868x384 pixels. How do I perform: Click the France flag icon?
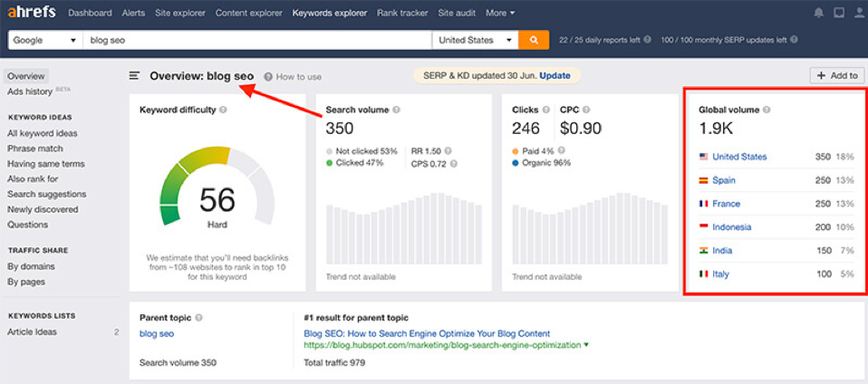pyautogui.click(x=704, y=204)
